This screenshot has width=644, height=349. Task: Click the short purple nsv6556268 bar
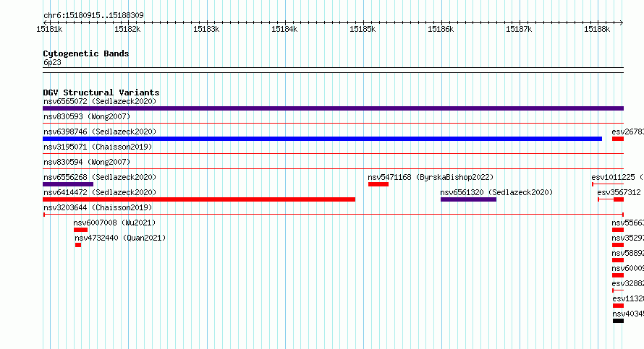pyautogui.click(x=68, y=184)
